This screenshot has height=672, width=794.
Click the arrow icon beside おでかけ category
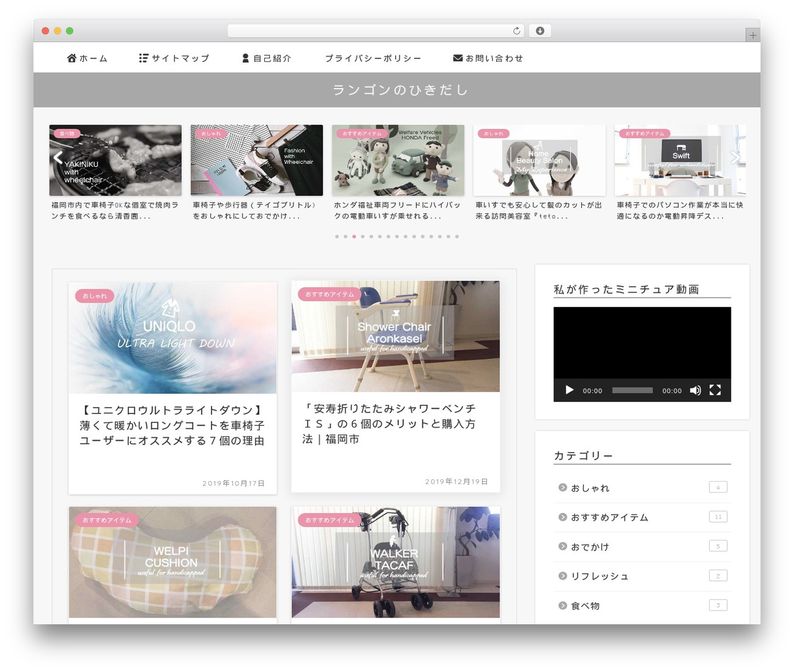pos(563,547)
